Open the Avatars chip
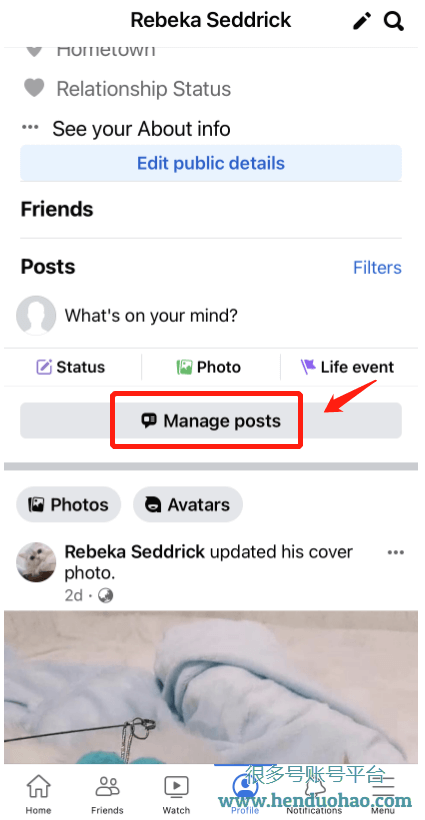Screen dimensions: 425x820 (188, 505)
